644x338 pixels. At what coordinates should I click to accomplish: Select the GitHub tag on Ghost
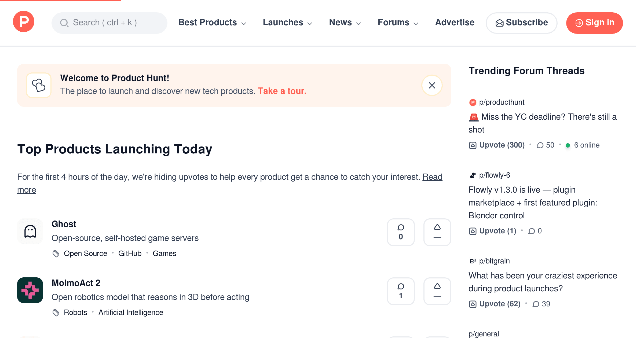[x=130, y=253]
